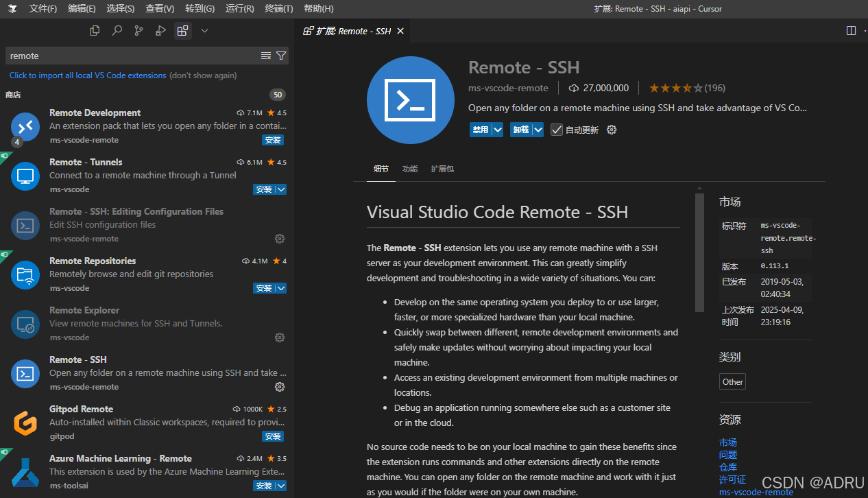Open the Search view icon
Image resolution: width=868 pixels, height=498 pixels.
pyautogui.click(x=117, y=30)
